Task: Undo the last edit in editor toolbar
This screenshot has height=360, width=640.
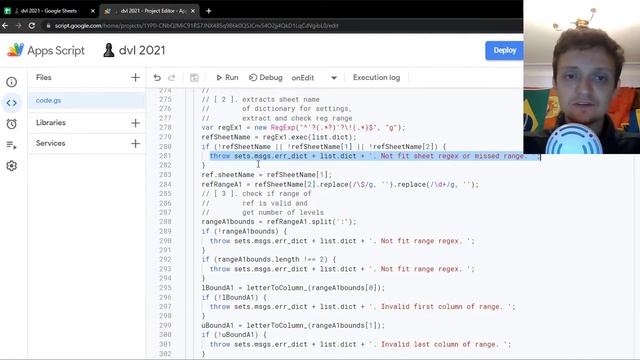Action: click(157, 78)
